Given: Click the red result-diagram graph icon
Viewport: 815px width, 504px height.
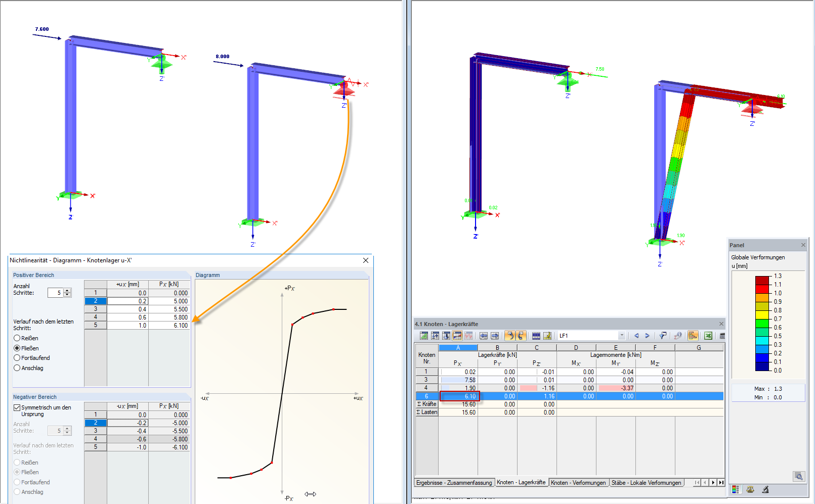Looking at the screenshot, I should 468,336.
